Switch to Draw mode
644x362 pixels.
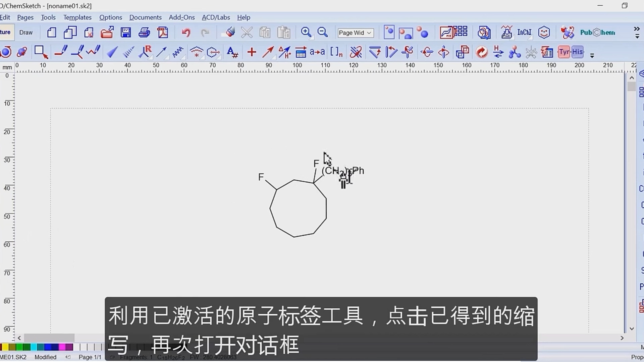pos(26,33)
